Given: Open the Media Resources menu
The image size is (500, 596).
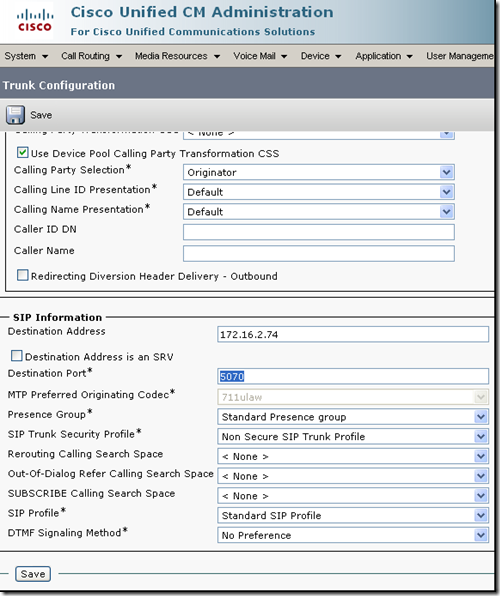Looking at the screenshot, I should (178, 56).
